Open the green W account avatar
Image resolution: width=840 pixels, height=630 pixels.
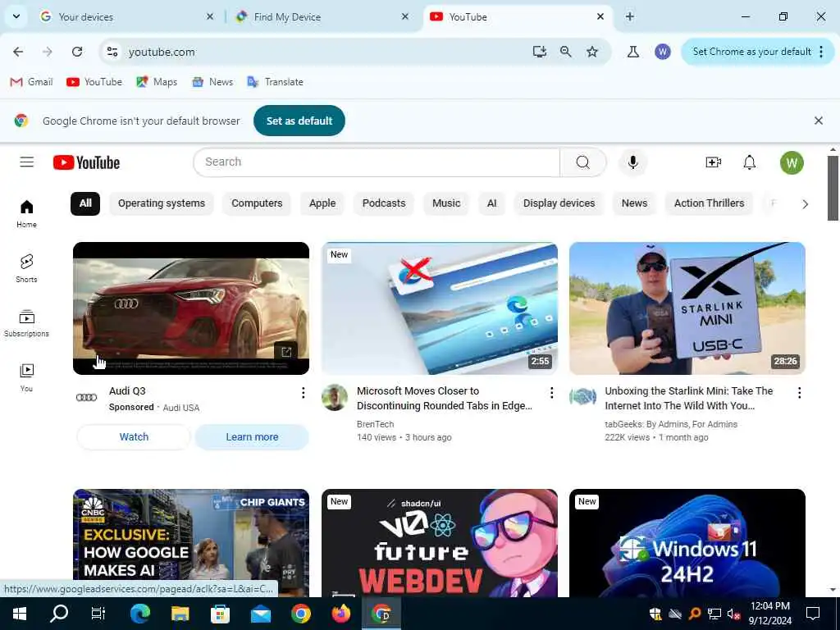point(792,163)
